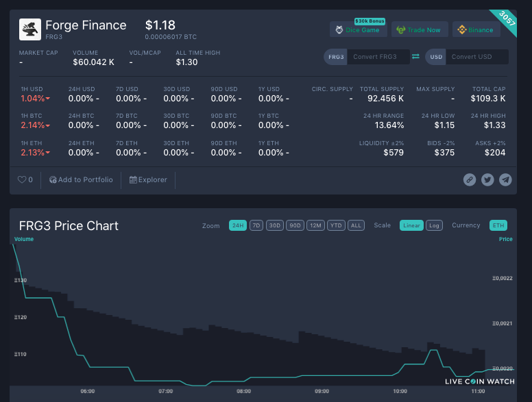Click the FRG3 Price Chart heading

pyautogui.click(x=69, y=226)
